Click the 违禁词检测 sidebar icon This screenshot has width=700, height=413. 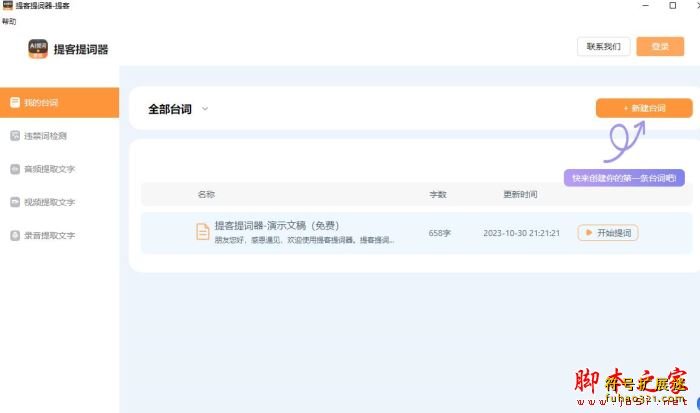click(x=15, y=136)
